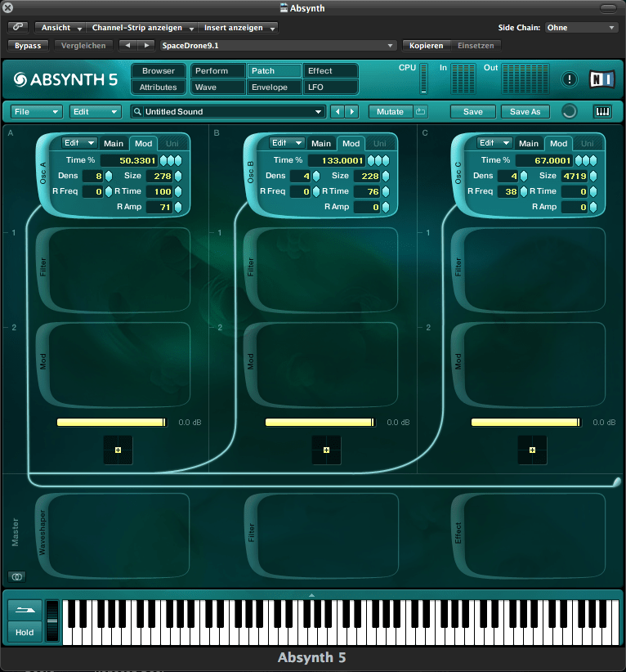The image size is (626, 672).
Task: Toggle the Bypass button
Action: tap(28, 46)
